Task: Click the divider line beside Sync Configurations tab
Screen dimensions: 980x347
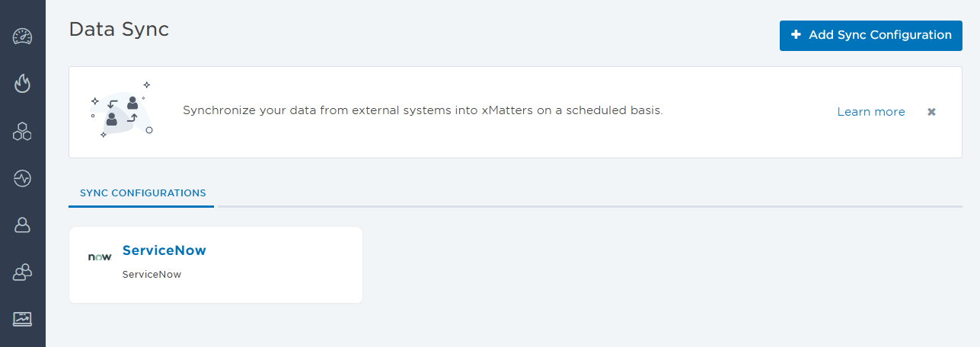Action: pyautogui.click(x=590, y=206)
